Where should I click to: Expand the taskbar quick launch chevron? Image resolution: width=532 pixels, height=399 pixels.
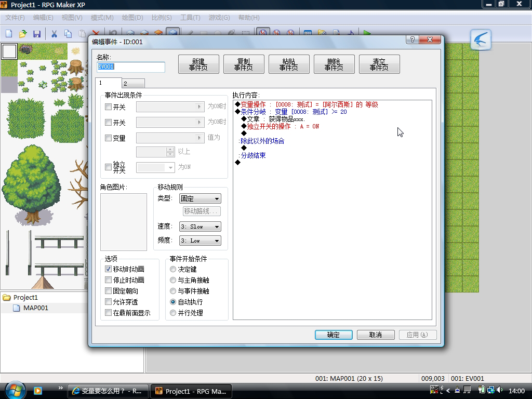(60, 388)
